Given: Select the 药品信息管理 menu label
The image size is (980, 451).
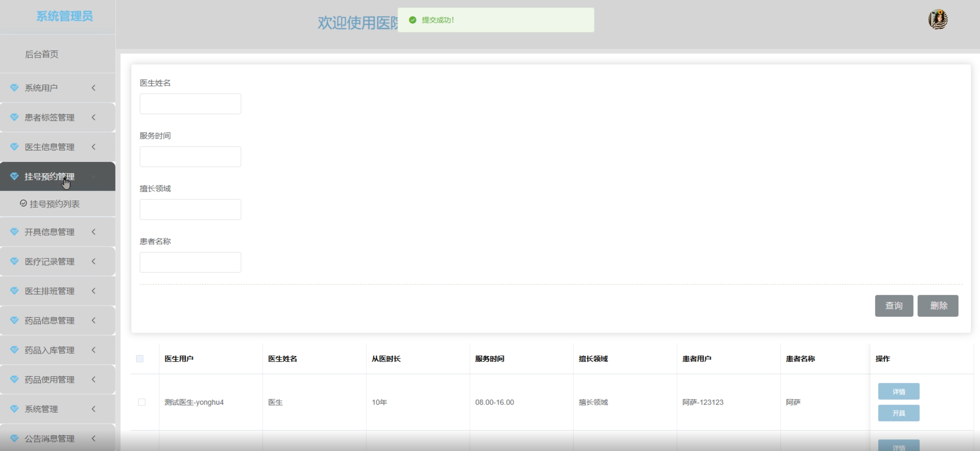Looking at the screenshot, I should [50, 320].
